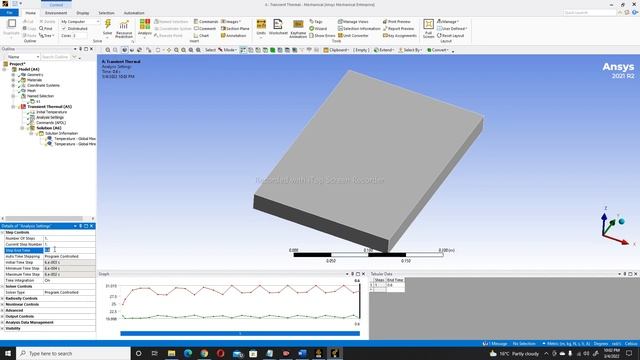Insert a Comment
This screenshot has height=360, width=640.
[205, 29]
